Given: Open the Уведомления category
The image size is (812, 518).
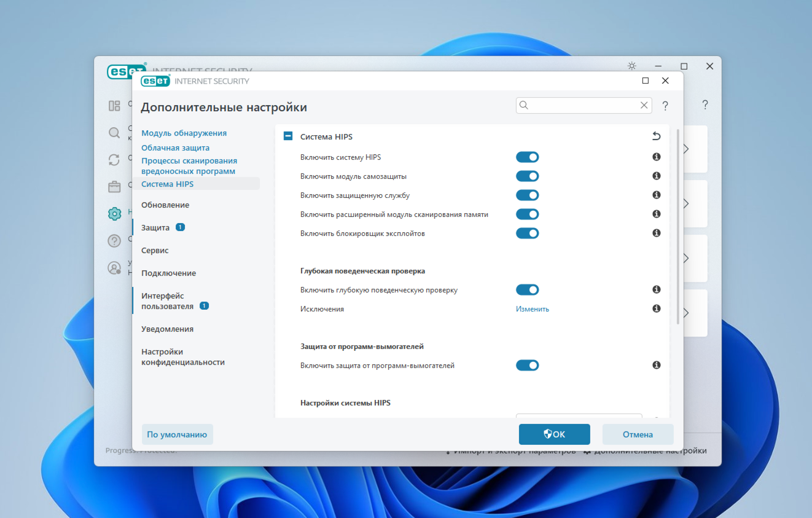Looking at the screenshot, I should pos(167,329).
